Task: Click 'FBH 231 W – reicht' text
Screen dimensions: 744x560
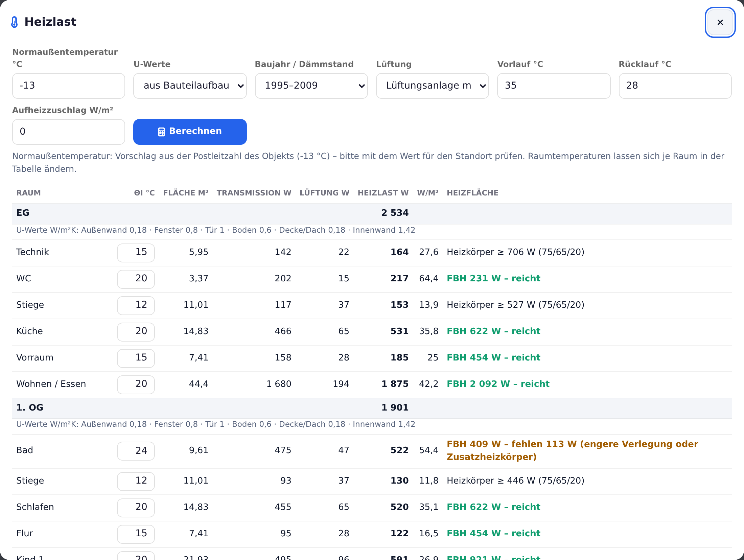Action: pos(493,278)
